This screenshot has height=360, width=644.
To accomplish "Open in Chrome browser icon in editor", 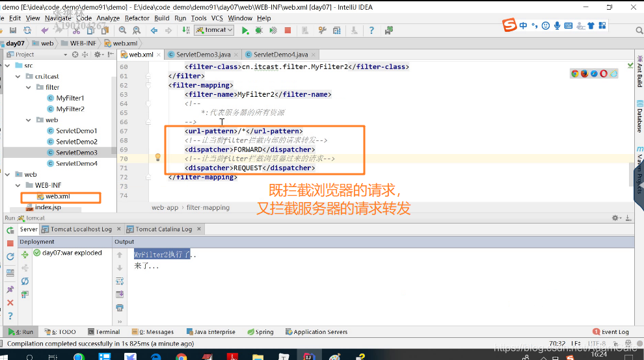I will [575, 73].
